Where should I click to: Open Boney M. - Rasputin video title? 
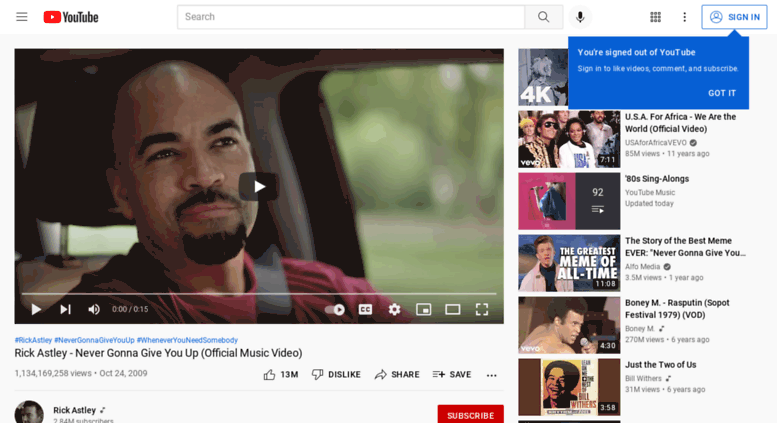click(676, 309)
